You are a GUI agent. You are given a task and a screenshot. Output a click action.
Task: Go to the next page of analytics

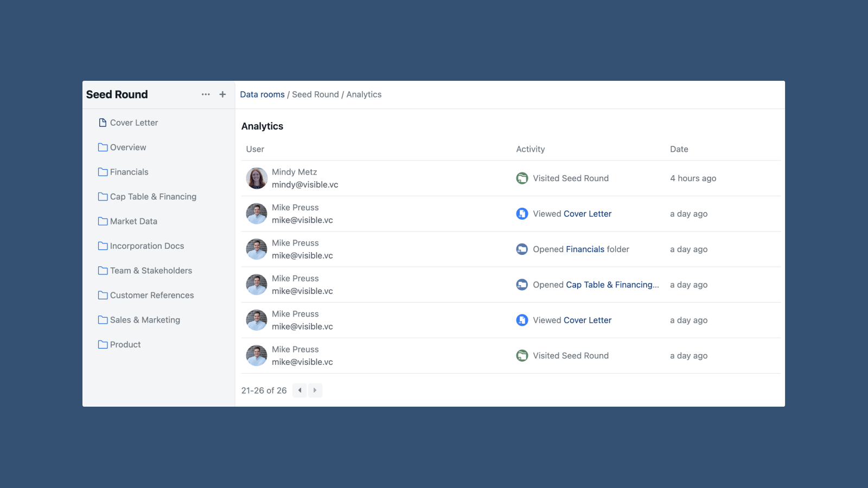point(315,390)
